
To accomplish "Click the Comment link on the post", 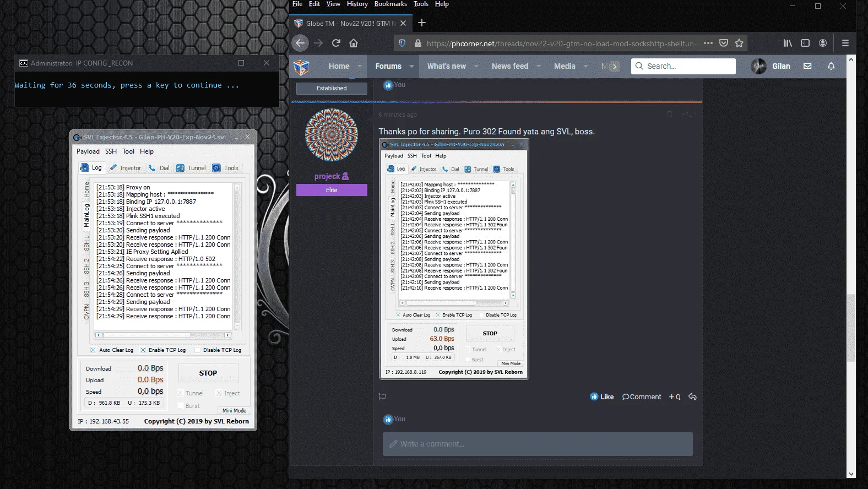I will [x=642, y=396].
